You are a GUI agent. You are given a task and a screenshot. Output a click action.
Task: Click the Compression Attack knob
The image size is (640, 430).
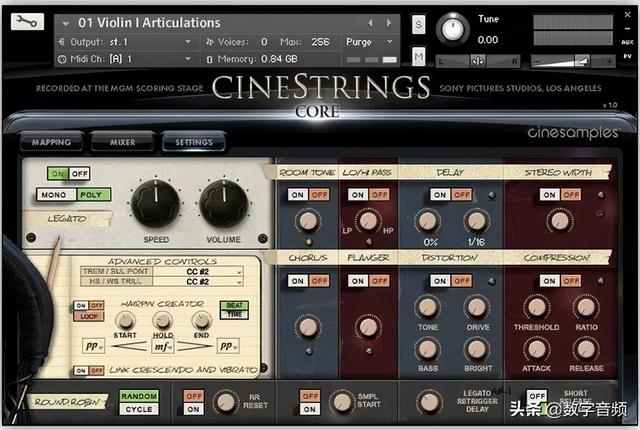click(x=537, y=350)
